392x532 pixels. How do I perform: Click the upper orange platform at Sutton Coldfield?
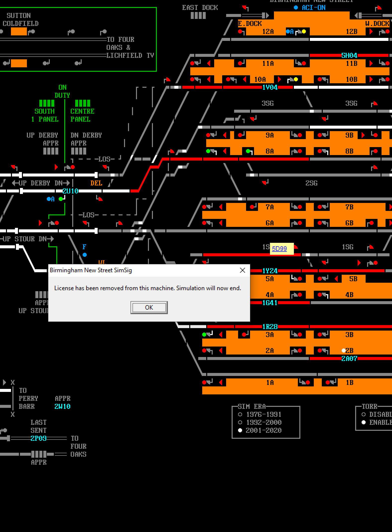pos(19,31)
